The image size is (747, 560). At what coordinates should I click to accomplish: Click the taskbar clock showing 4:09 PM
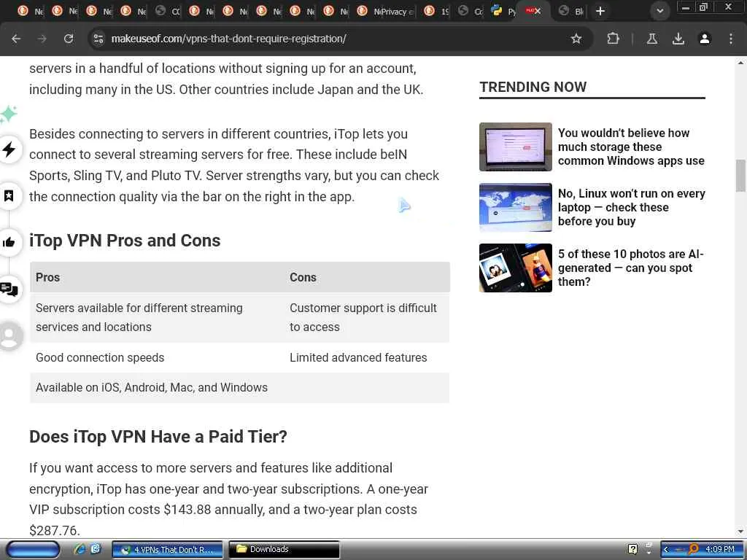720,549
